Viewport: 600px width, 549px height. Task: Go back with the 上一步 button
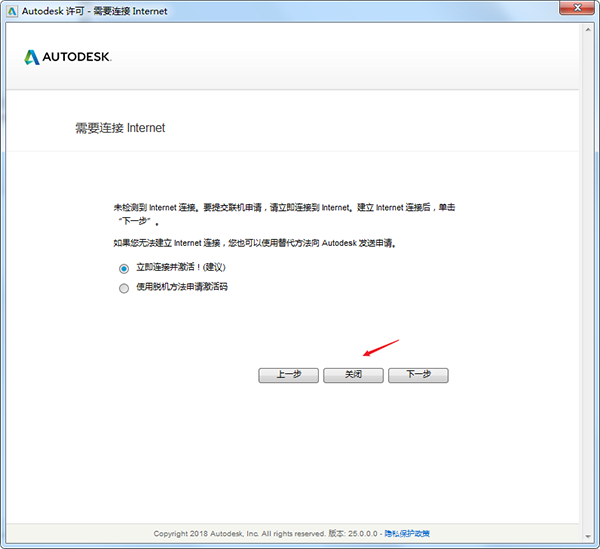tap(289, 375)
